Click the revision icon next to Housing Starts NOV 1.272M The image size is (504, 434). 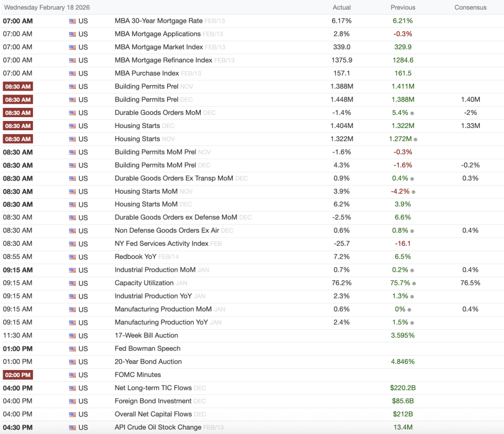(x=416, y=139)
